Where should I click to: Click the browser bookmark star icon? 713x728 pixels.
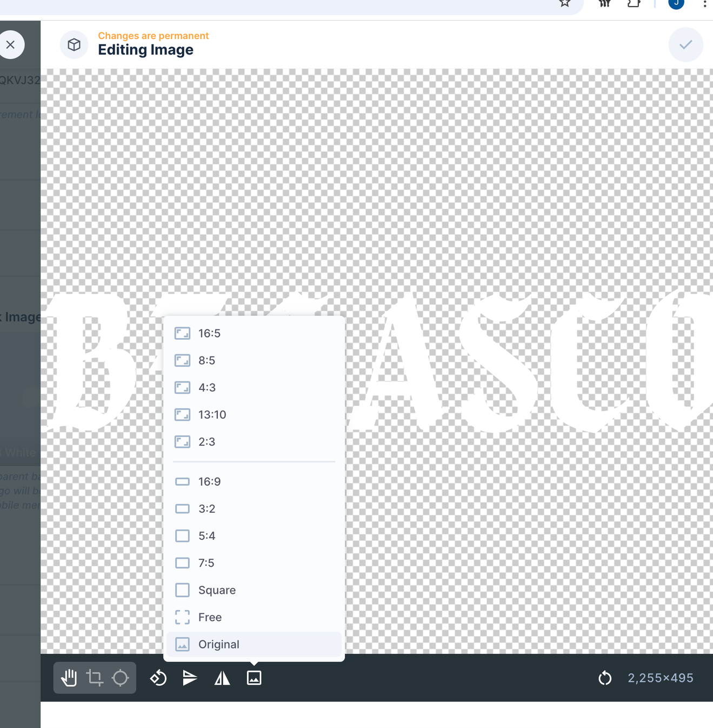coord(565,3)
